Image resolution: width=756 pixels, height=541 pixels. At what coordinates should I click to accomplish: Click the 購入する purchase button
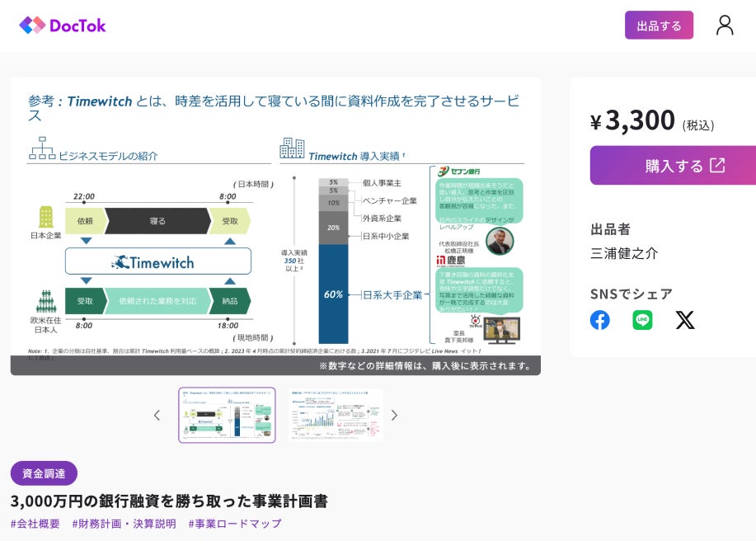tap(673, 166)
